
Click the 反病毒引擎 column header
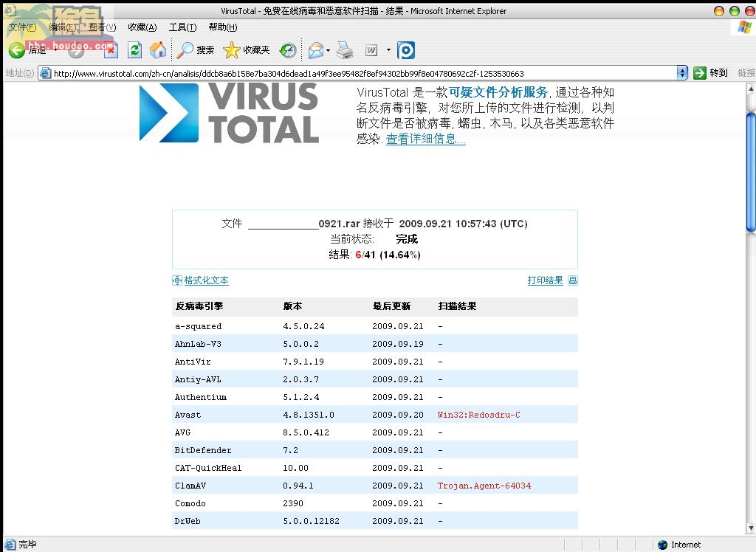(199, 306)
